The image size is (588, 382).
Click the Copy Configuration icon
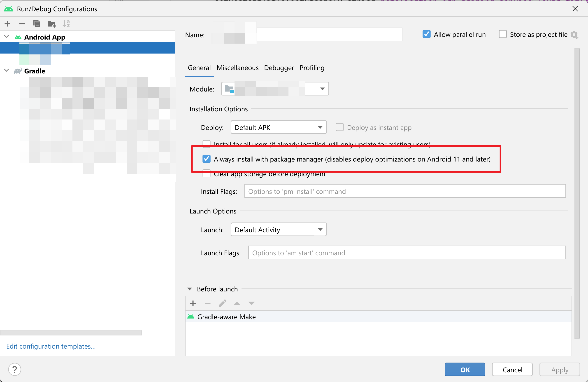(37, 24)
